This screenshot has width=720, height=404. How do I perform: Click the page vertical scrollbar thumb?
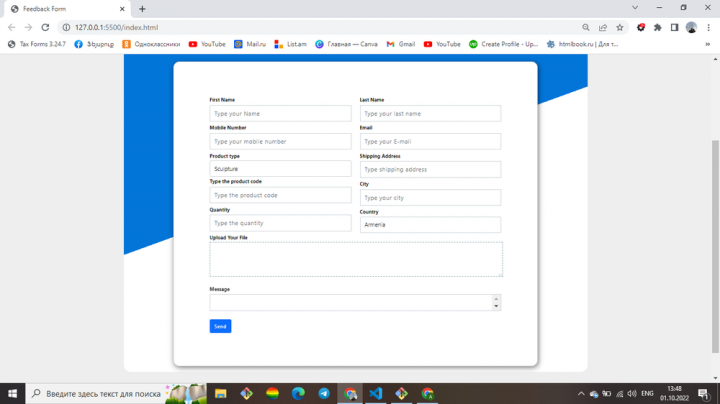[x=715, y=247]
